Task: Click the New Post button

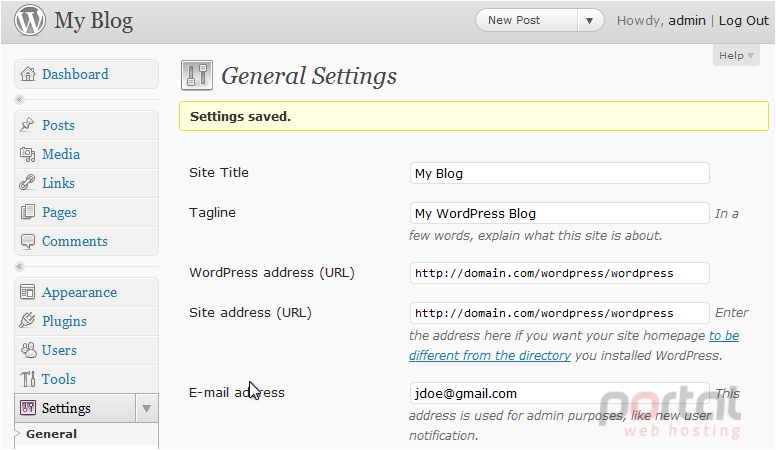Action: pyautogui.click(x=527, y=21)
